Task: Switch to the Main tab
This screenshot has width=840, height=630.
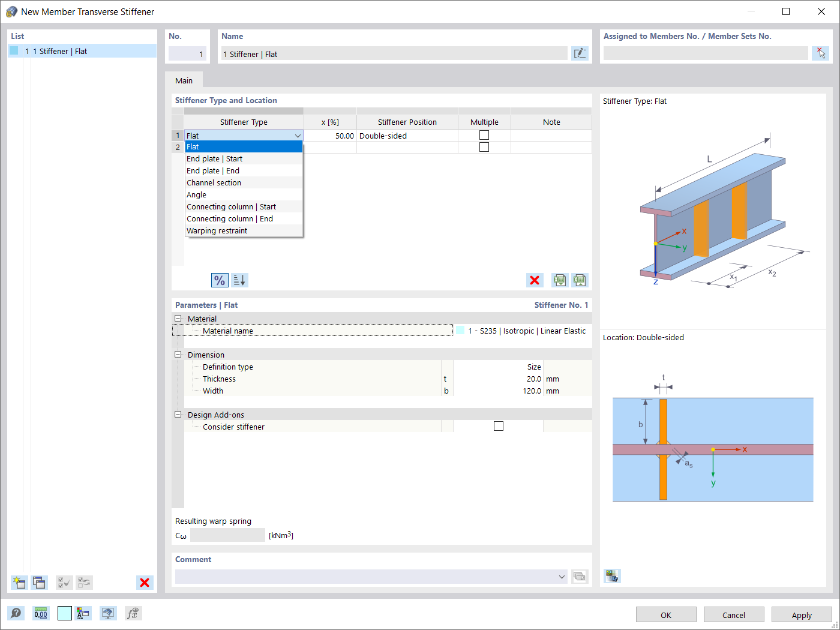Action: tap(184, 80)
